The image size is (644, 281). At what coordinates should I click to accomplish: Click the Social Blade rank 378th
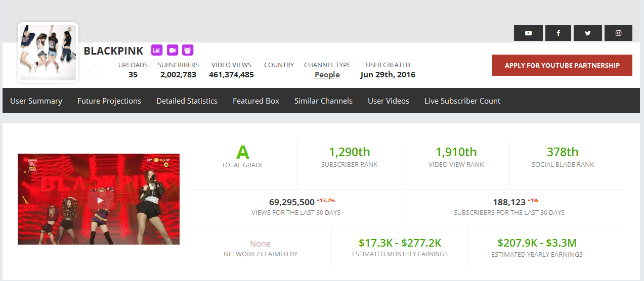pyautogui.click(x=563, y=152)
